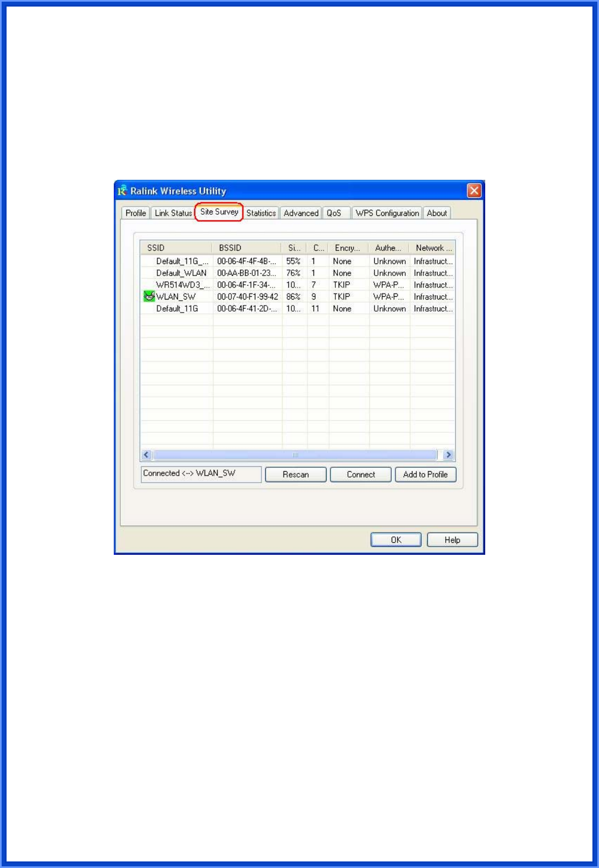Click the Connect button

pyautogui.click(x=360, y=474)
